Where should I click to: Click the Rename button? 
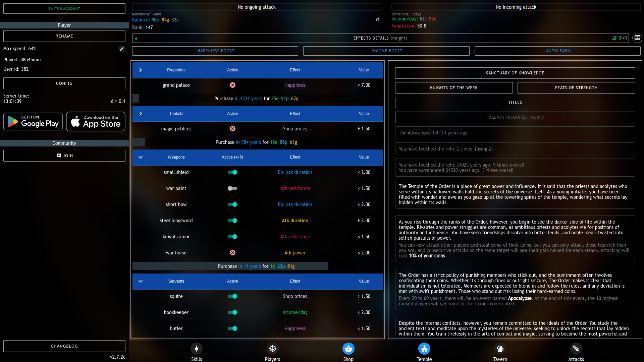pyautogui.click(x=64, y=36)
